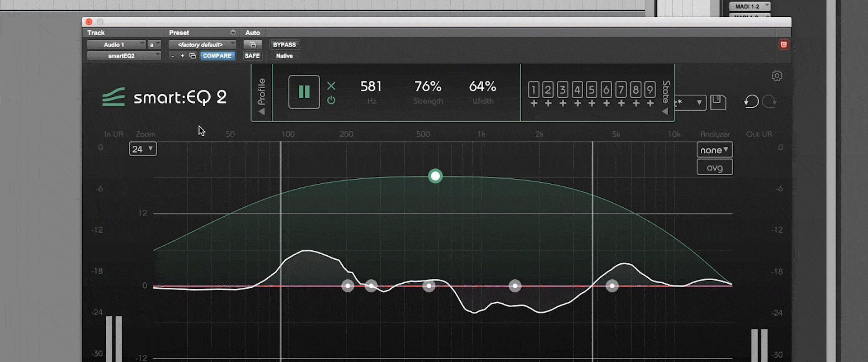Recall state slot 8

click(x=636, y=90)
